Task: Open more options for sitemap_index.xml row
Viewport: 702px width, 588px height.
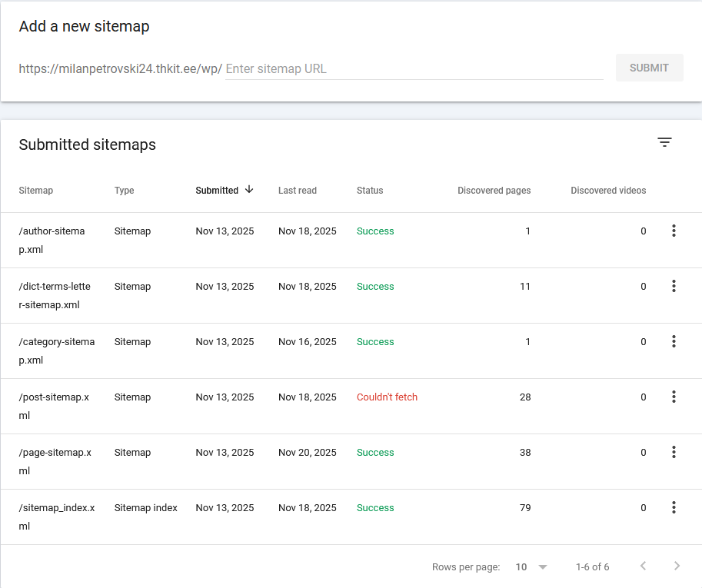Action: click(x=674, y=508)
